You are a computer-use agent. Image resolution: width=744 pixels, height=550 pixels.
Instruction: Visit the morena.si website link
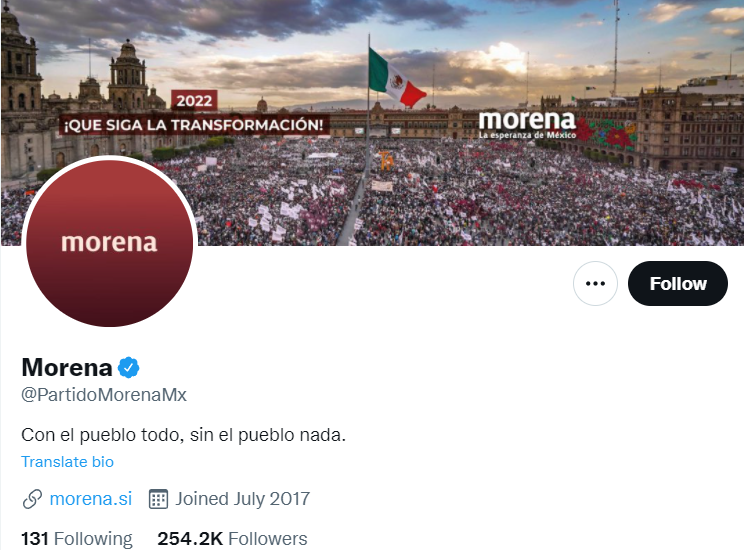coord(91,499)
